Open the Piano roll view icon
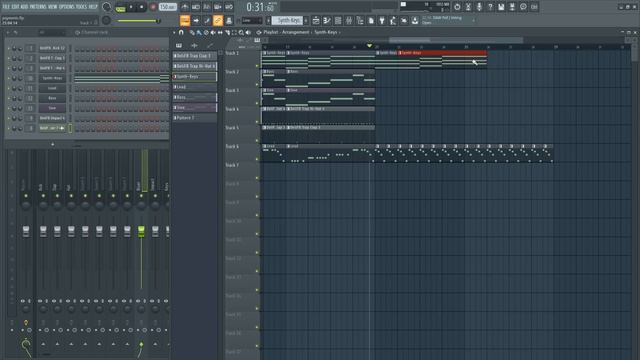This screenshot has width=640, height=360. pyautogui.click(x=327, y=20)
